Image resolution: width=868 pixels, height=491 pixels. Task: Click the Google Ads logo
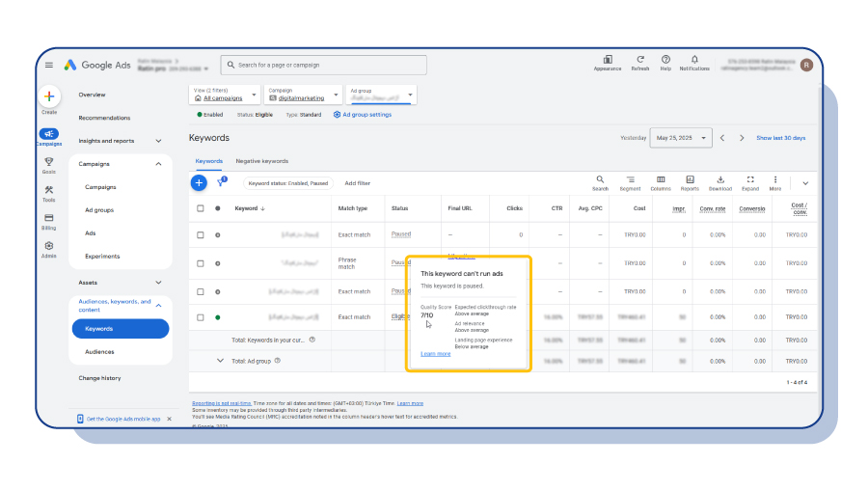tap(97, 66)
